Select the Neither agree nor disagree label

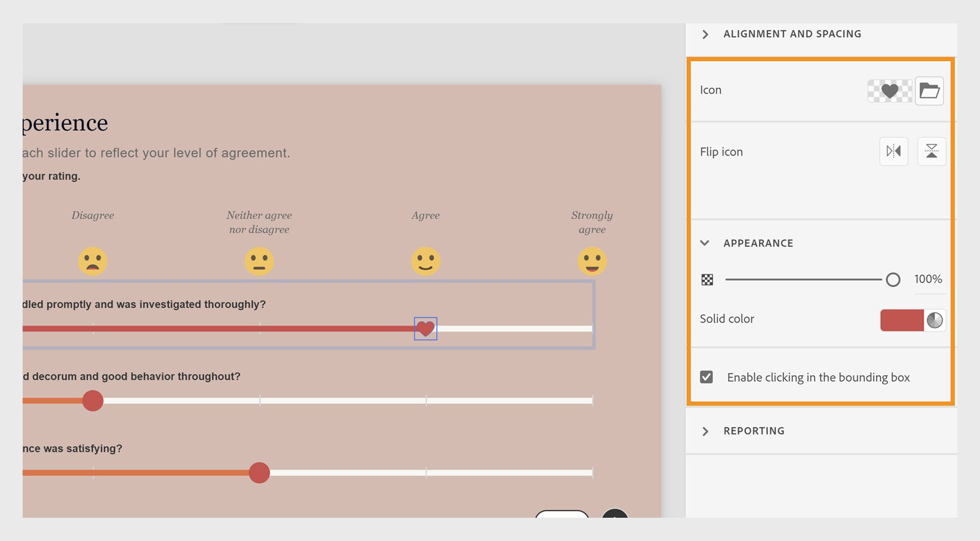pyautogui.click(x=259, y=222)
